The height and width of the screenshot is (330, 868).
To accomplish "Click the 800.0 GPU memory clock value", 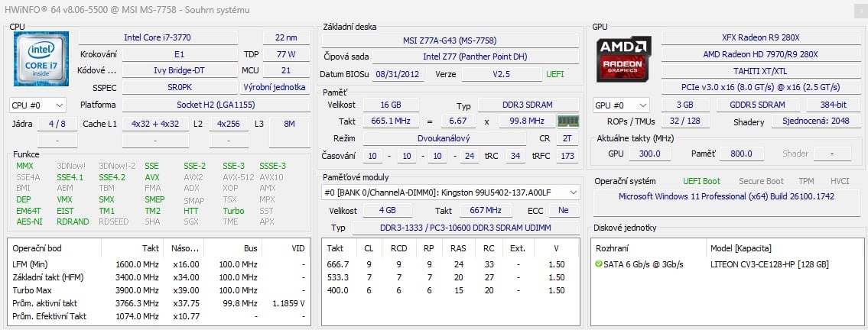I will coord(741,154).
